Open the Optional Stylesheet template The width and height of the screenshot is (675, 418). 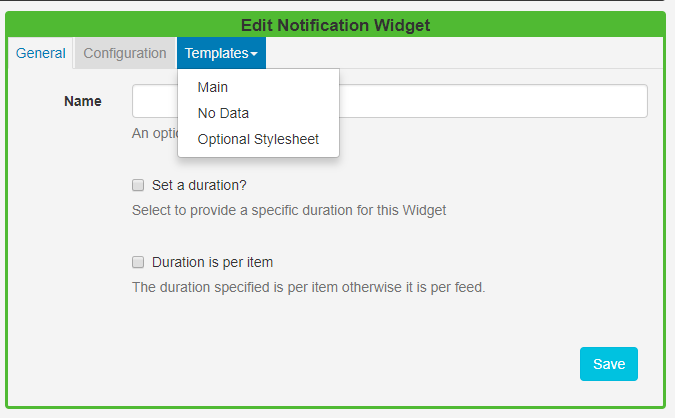[258, 139]
